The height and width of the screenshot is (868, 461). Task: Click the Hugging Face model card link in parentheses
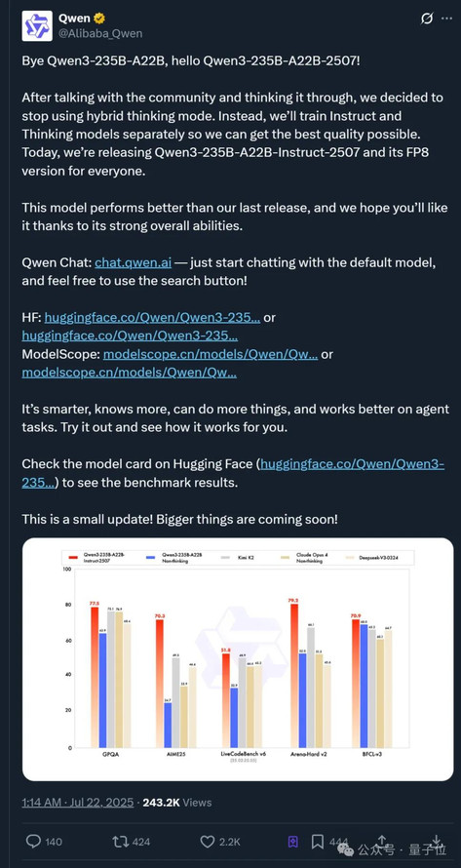pyautogui.click(x=233, y=474)
